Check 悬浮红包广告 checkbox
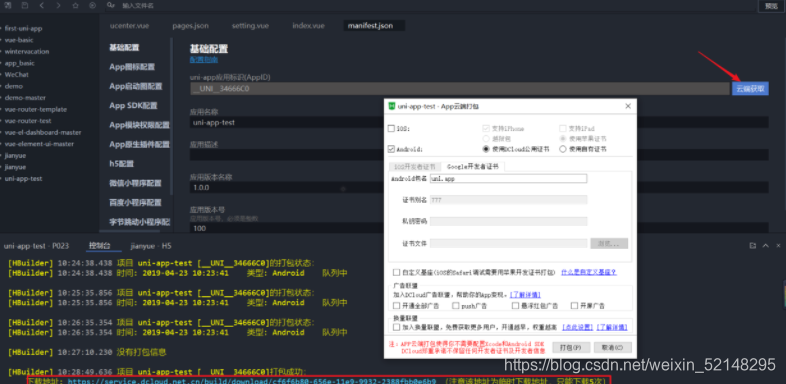 [515, 306]
